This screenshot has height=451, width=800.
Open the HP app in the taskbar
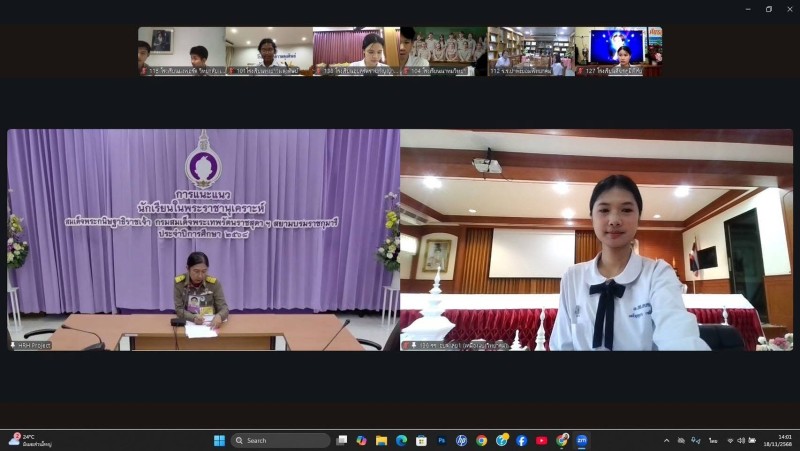tap(461, 440)
